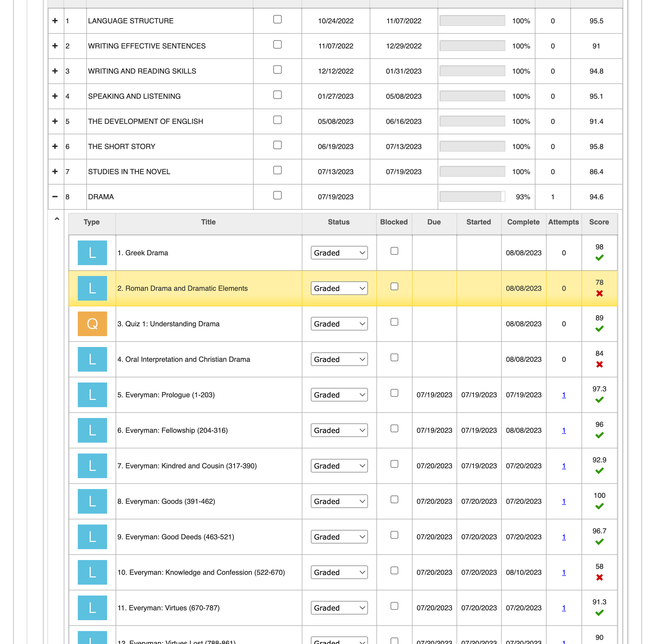Open attempts link for Everyman: Knowledge and Confession

(564, 572)
